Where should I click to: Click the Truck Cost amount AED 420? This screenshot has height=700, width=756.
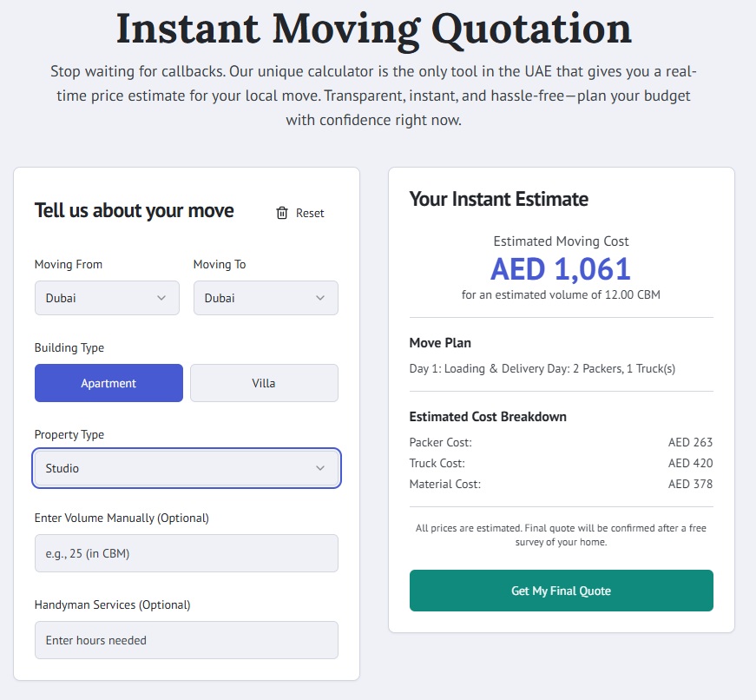point(690,463)
